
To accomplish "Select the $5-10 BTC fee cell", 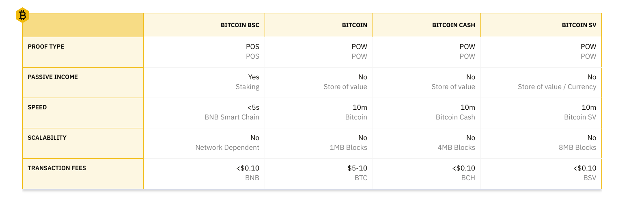I will coord(357,173).
